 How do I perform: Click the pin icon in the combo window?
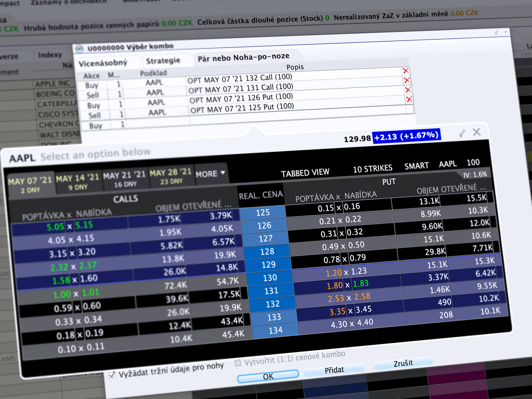496,33
